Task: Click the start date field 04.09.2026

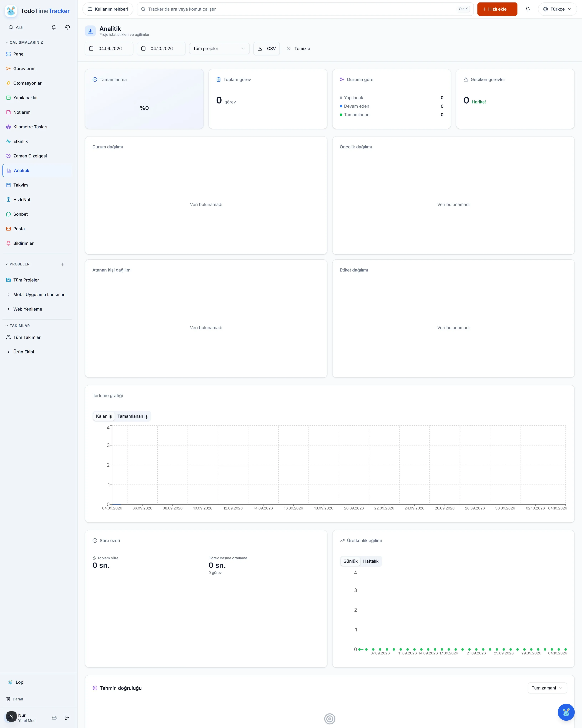Action: 109,49
